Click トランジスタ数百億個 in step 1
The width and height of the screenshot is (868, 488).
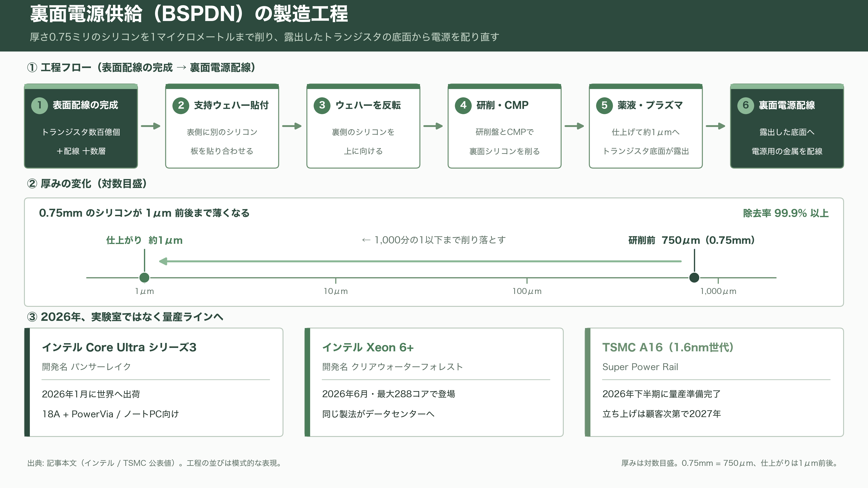pyautogui.click(x=81, y=132)
